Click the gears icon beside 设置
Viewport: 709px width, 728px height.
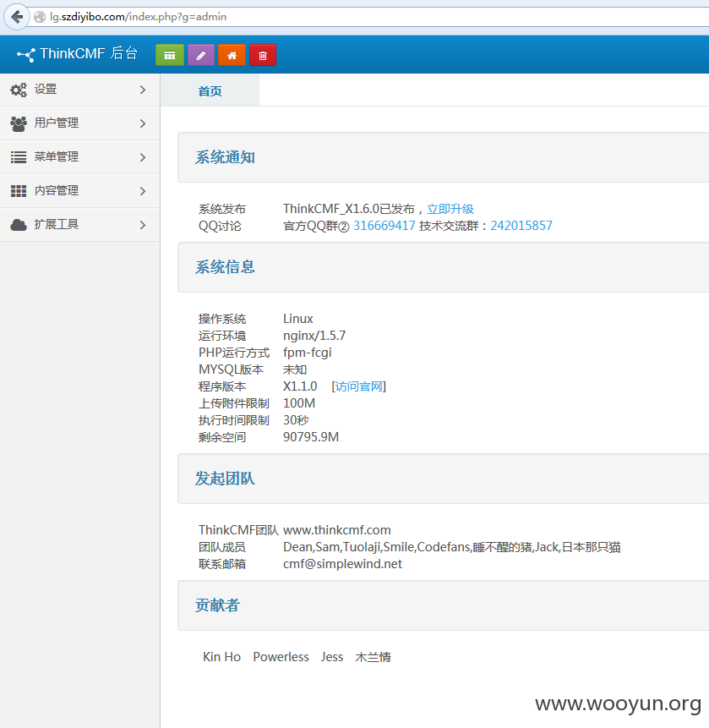(x=19, y=90)
